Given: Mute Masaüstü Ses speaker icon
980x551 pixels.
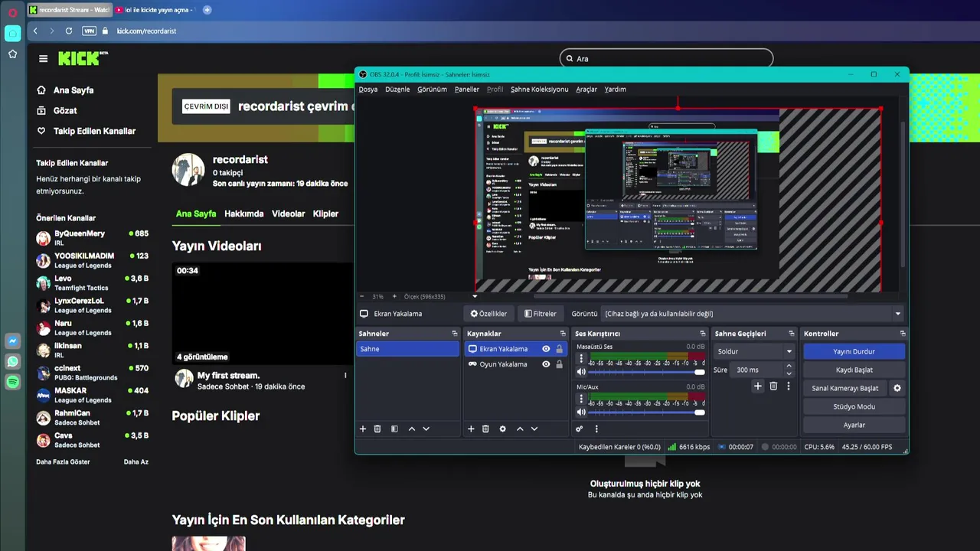Looking at the screenshot, I should click(581, 372).
